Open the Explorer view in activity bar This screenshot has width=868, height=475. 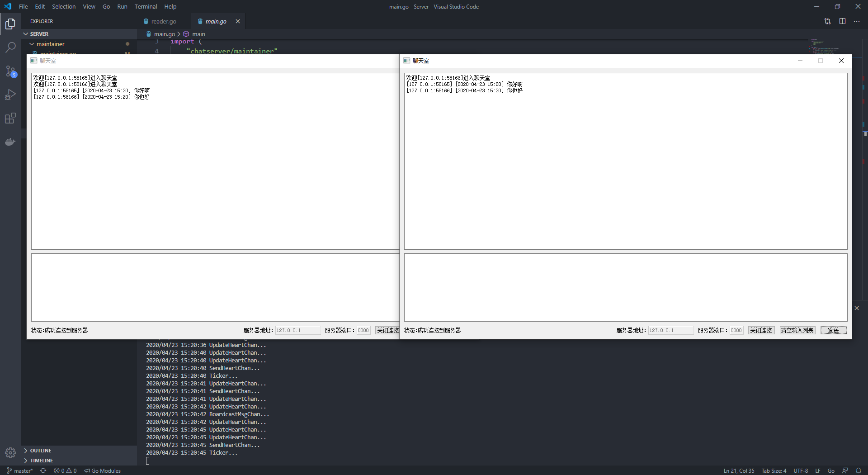coord(10,24)
